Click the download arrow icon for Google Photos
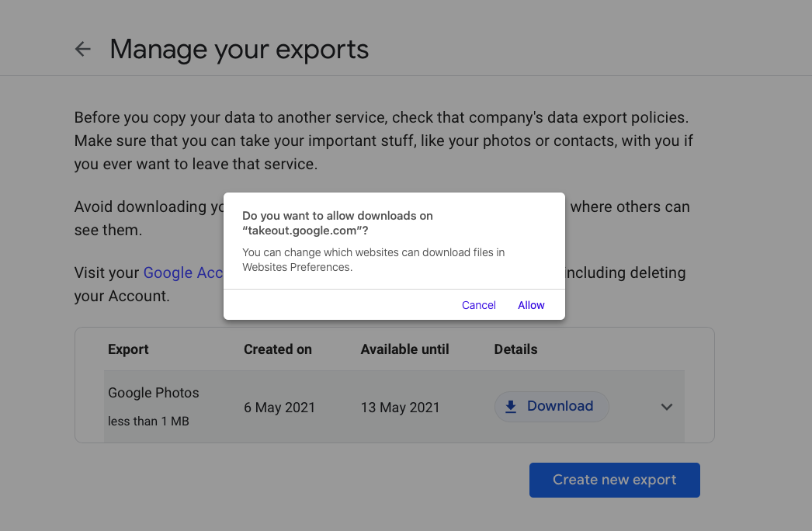 [x=511, y=407]
